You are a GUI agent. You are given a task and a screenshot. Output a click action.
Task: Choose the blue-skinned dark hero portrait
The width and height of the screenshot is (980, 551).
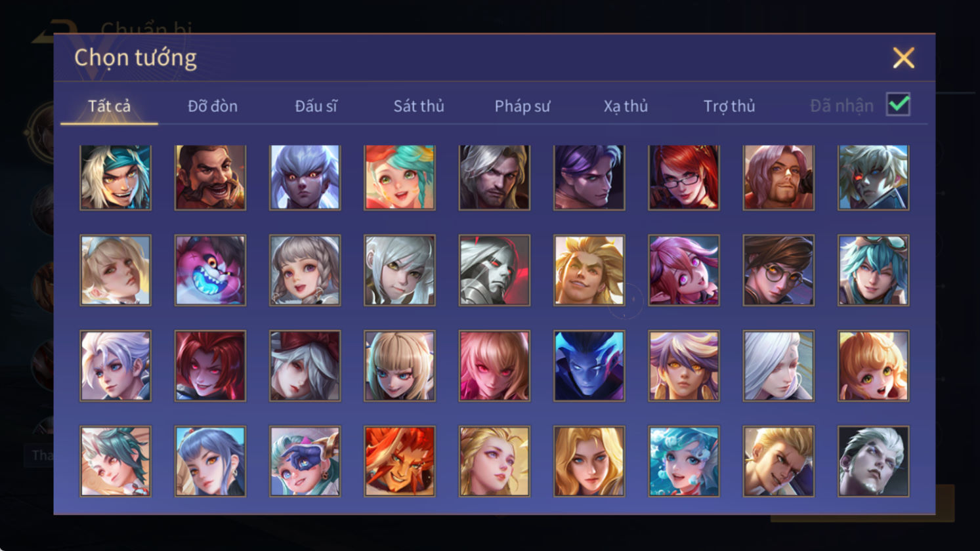589,365
